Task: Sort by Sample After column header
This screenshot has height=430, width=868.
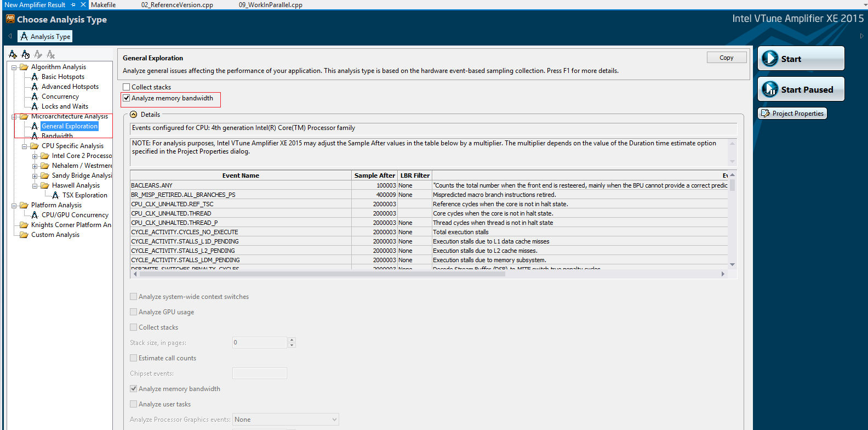Action: (x=374, y=176)
